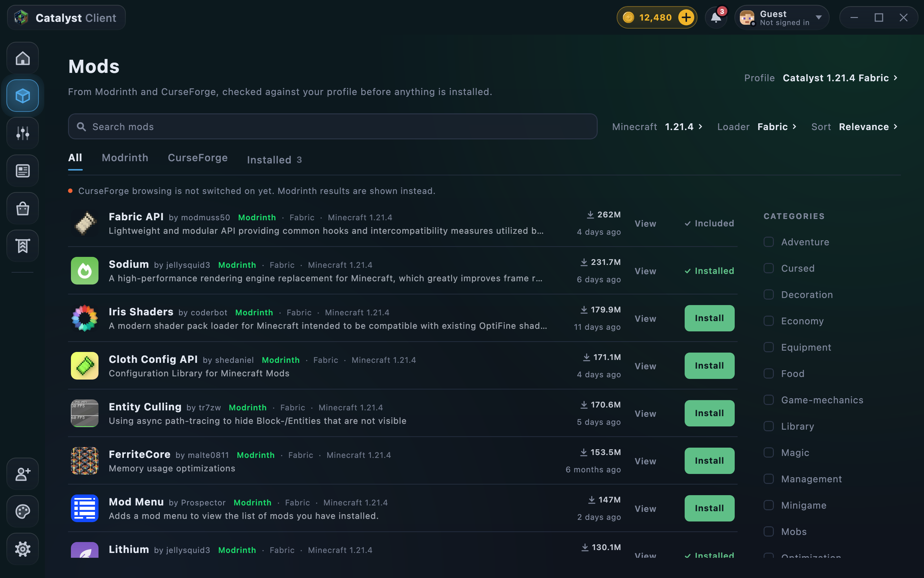Click the Entity Culling mod icon
This screenshot has width=924, height=578.
pos(85,413)
